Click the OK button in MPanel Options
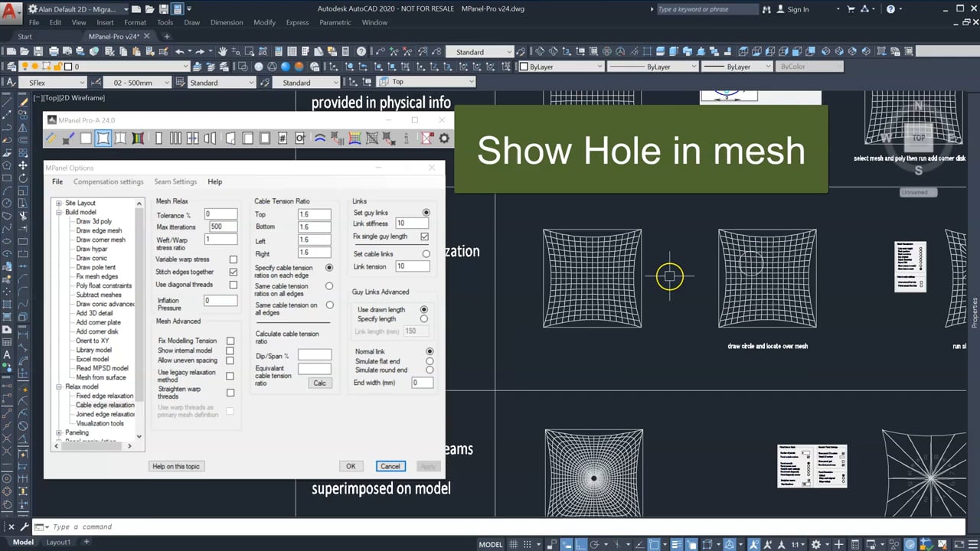The image size is (980, 551). point(351,466)
